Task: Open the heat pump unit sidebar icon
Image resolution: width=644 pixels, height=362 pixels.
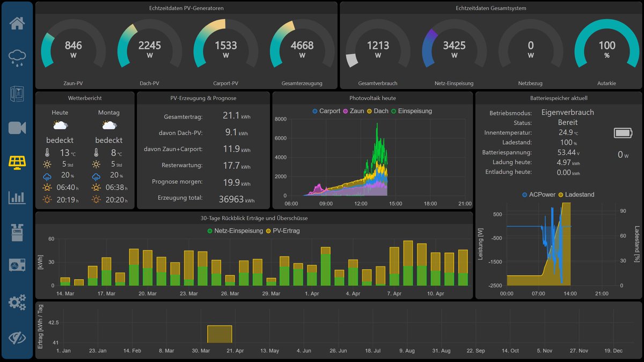Action: click(x=17, y=265)
